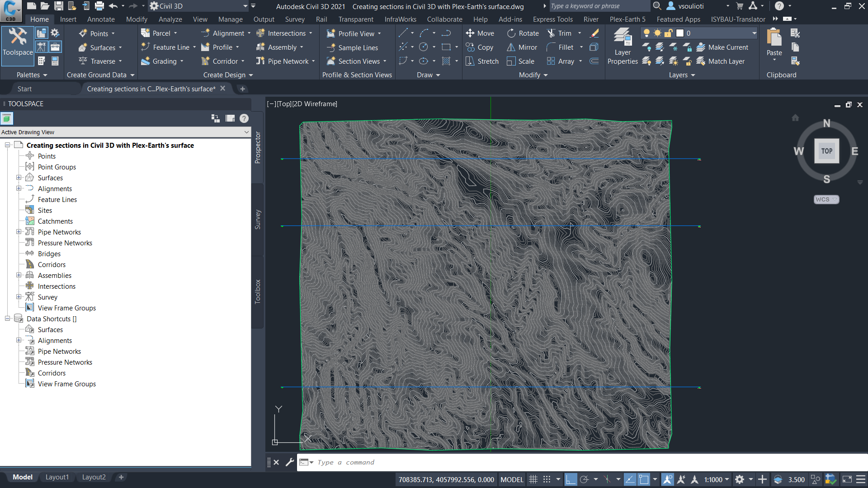This screenshot has width=868, height=488.
Task: Click the keyword search input box
Action: (x=599, y=6)
